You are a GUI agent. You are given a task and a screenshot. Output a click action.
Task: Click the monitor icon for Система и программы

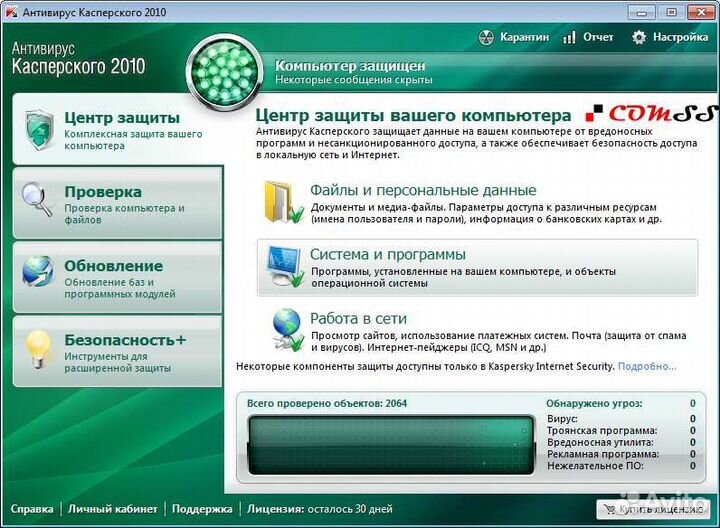click(x=285, y=267)
